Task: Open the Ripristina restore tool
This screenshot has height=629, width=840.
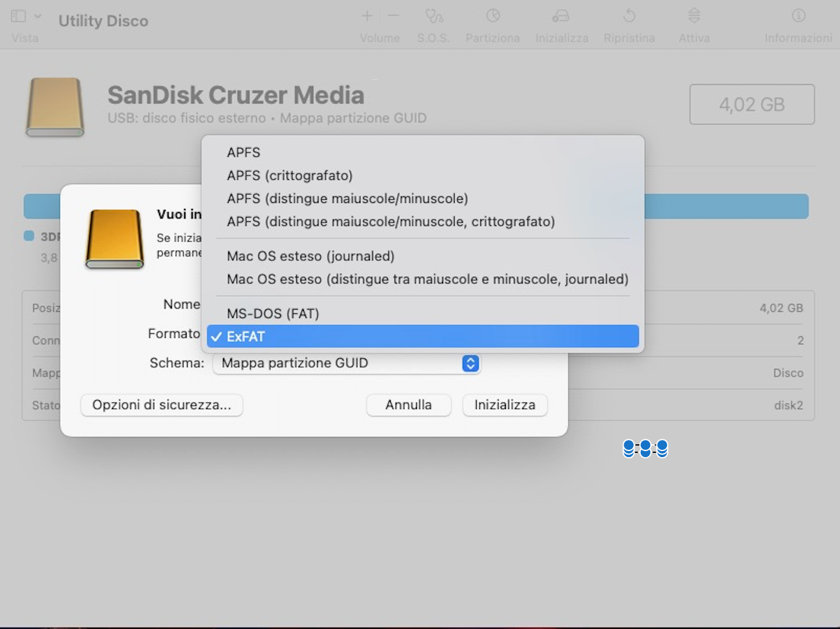Action: point(629,24)
